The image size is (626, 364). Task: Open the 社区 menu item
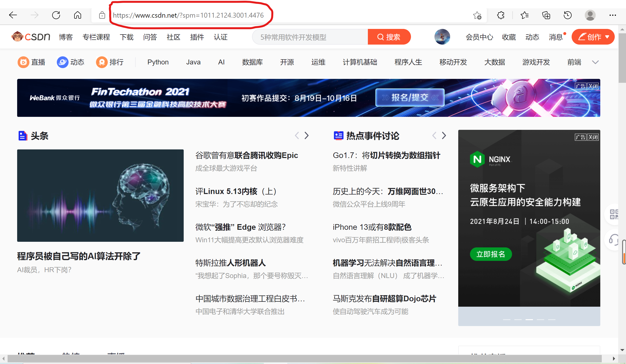point(173,37)
